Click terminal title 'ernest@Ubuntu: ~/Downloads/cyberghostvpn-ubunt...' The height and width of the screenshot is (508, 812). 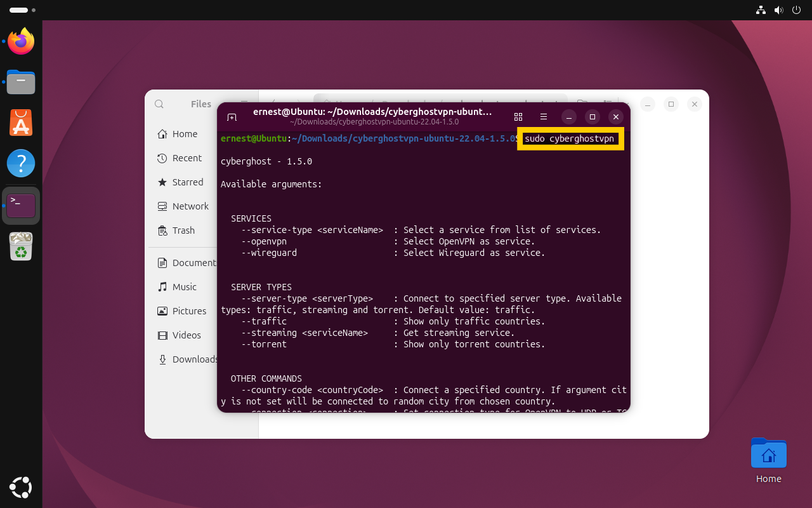pos(372,112)
